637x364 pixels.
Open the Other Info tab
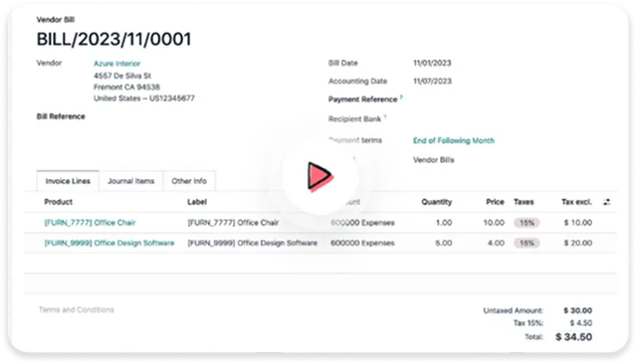click(189, 181)
